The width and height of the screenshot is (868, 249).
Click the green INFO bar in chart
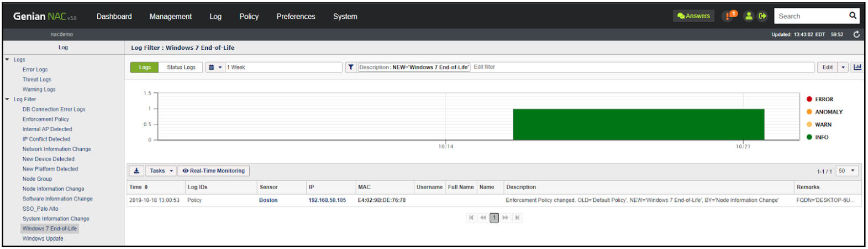[x=638, y=124]
